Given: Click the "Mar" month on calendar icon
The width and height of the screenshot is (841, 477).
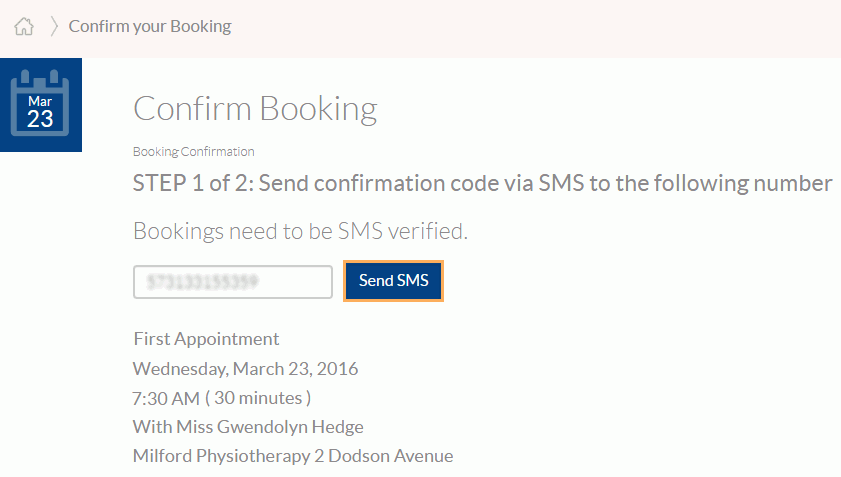Looking at the screenshot, I should [x=40, y=101].
